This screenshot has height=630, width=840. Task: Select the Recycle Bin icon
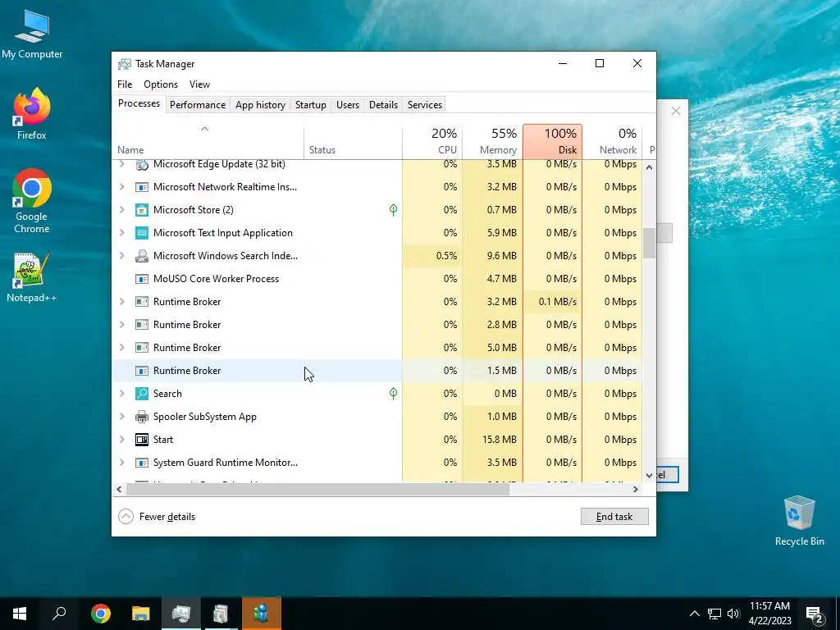click(799, 521)
